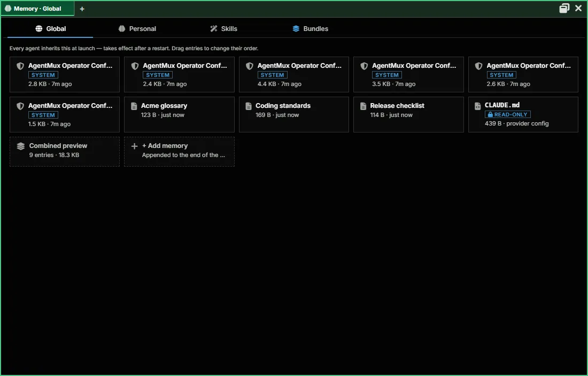Open the 1.5 KB AgentMux Operator Config entry

click(65, 115)
